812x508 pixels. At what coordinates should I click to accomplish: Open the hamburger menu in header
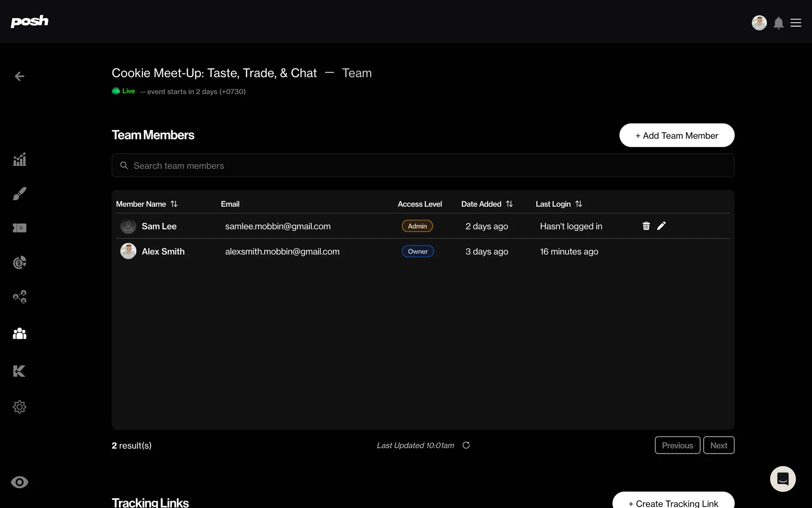tap(796, 23)
